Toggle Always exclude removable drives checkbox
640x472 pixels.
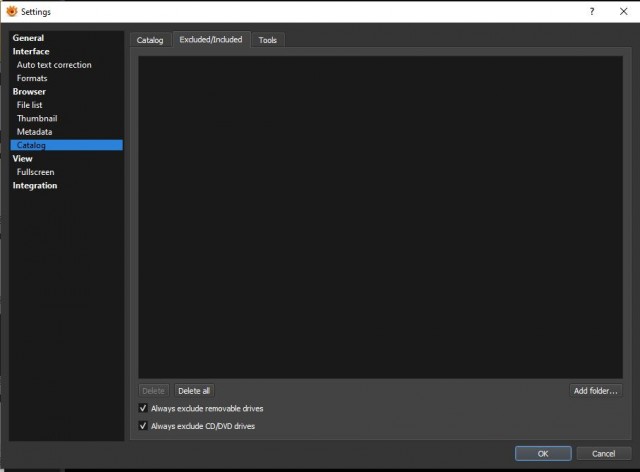coord(143,408)
